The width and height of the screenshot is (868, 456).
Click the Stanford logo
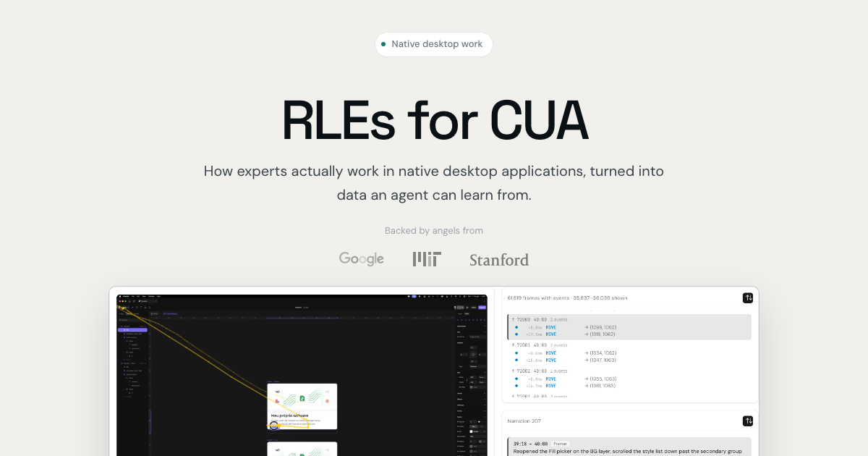click(x=499, y=259)
